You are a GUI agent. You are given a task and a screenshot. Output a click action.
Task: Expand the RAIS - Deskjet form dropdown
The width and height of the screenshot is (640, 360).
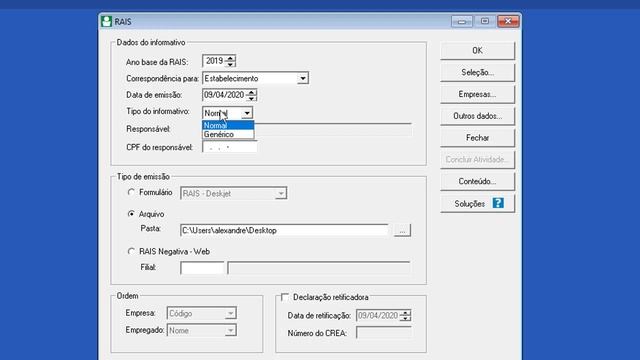pyautogui.click(x=281, y=193)
